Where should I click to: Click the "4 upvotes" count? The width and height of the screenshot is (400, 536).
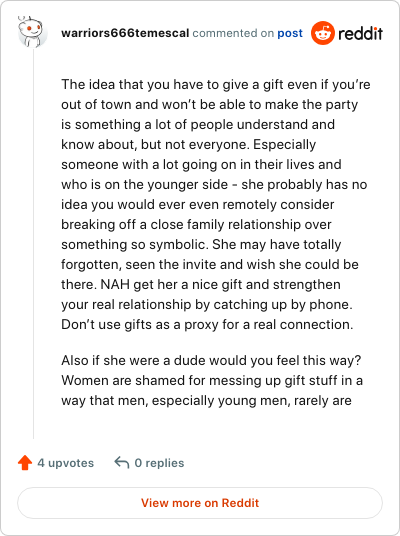pyautogui.click(x=66, y=463)
